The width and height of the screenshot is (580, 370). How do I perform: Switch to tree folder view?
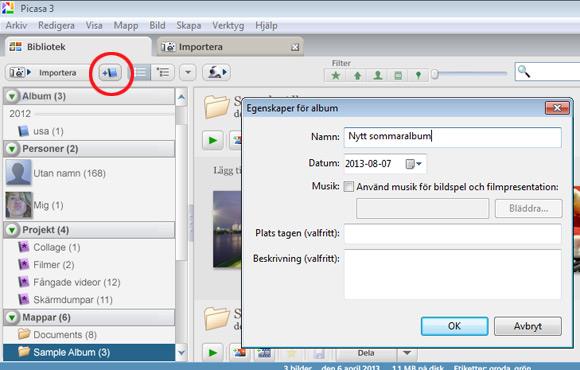(163, 73)
